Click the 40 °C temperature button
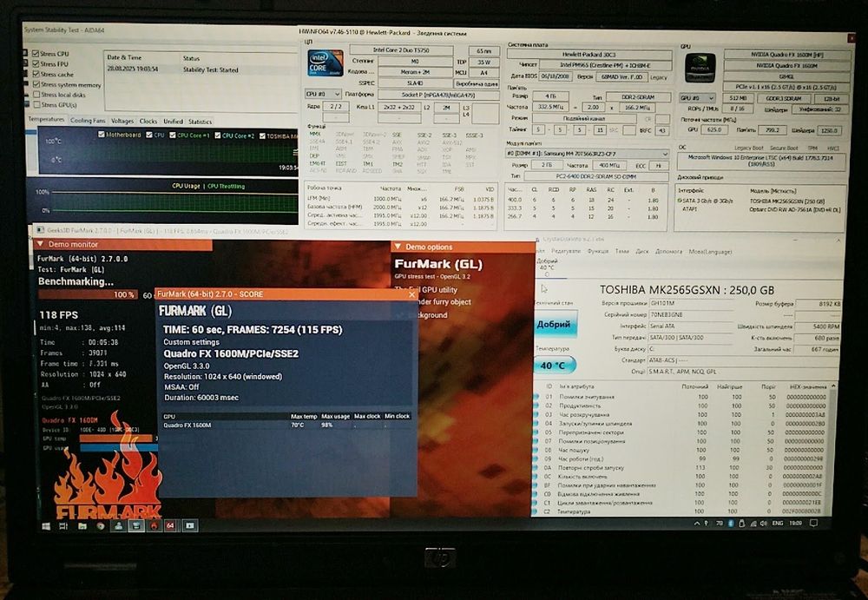 coord(554,365)
